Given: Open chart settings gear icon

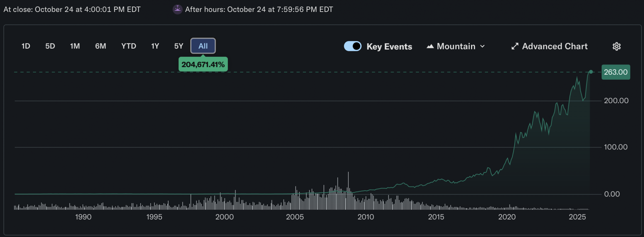Looking at the screenshot, I should tap(616, 46).
